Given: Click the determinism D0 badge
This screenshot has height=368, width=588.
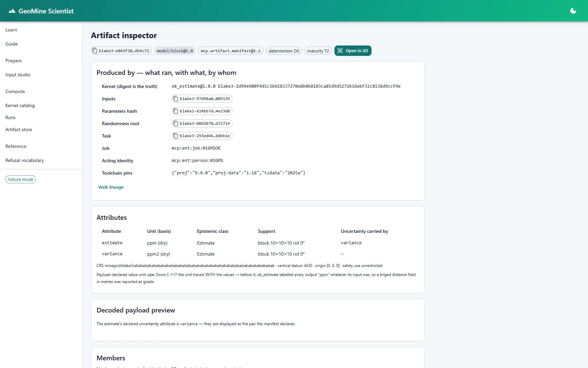Looking at the screenshot, I should click(284, 51).
